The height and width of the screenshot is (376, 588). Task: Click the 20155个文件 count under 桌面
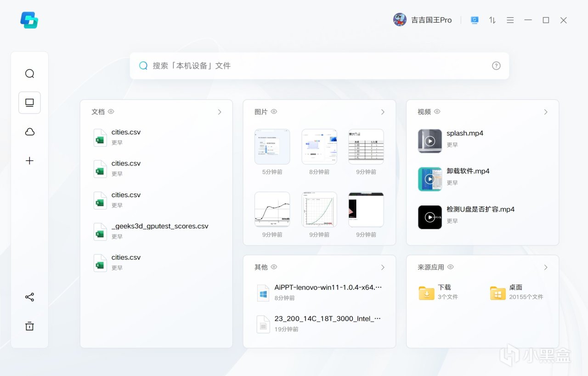(x=526, y=297)
